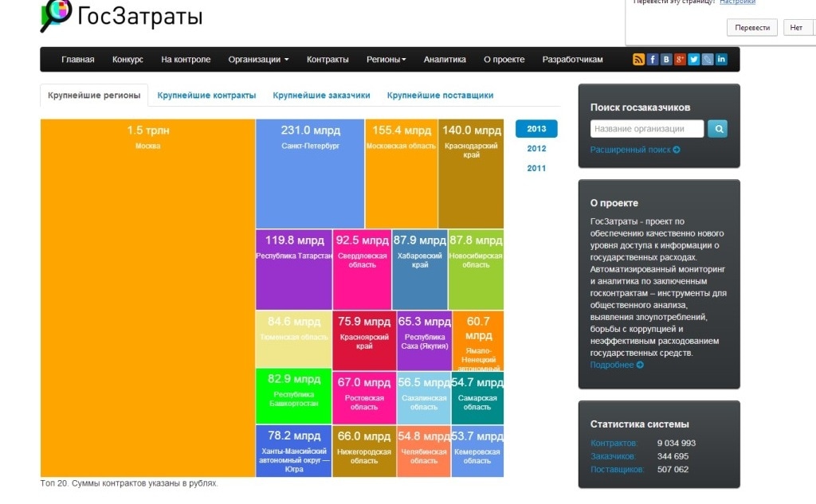Viewport: 816px width, 504px height.
Task: Click the orange Москва 1.5 трлн block
Action: [x=147, y=295]
